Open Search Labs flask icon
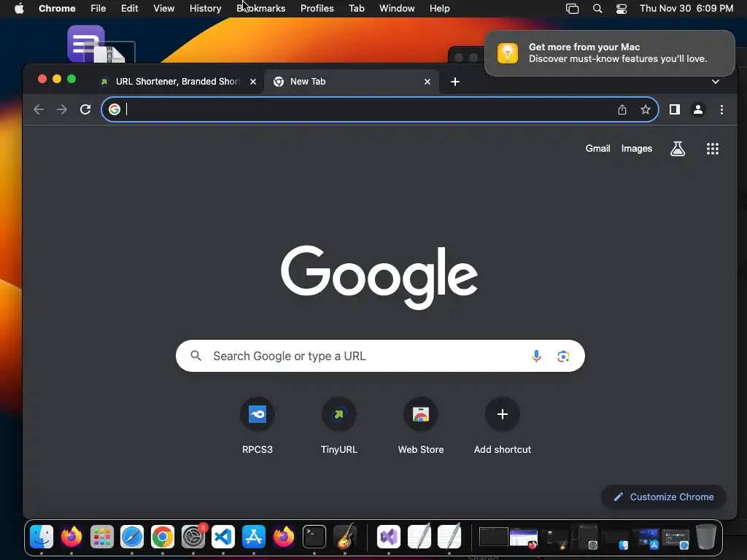This screenshot has width=747, height=560. point(678,149)
